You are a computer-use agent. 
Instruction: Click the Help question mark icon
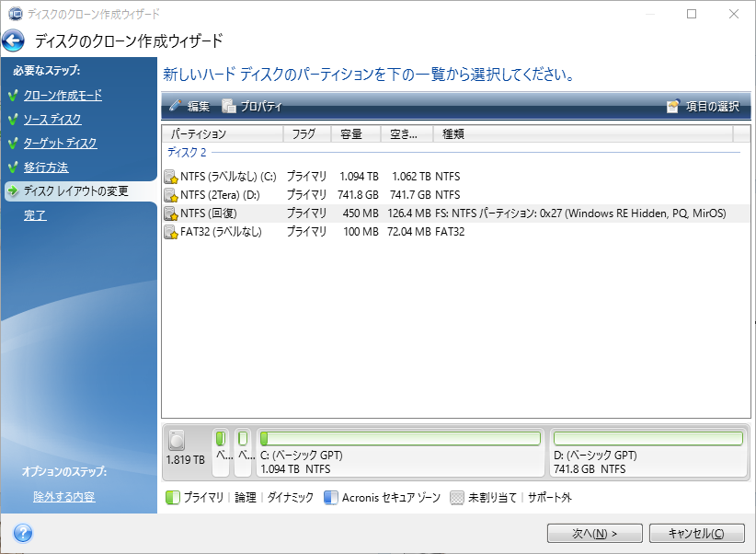pos(23,533)
